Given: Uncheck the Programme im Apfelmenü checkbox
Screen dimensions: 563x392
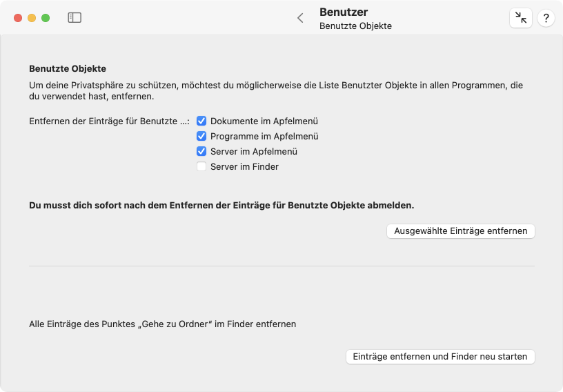Looking at the screenshot, I should pos(201,136).
